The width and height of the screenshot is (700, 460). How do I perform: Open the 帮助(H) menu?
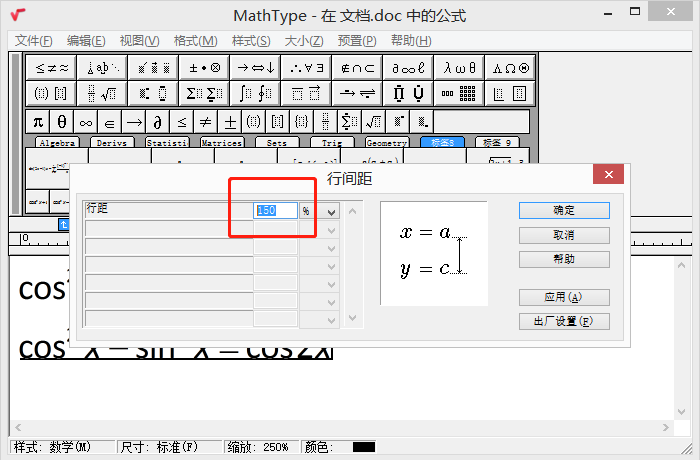click(411, 41)
